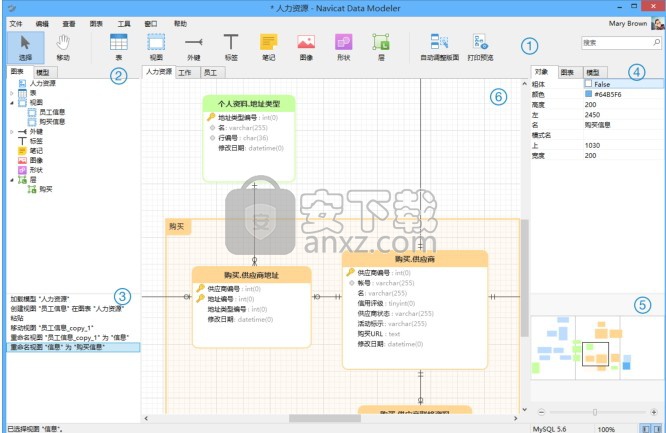This screenshot has width=666, height=433.
Task: Toggle right pane button in status bar
Action: [x=657, y=429]
